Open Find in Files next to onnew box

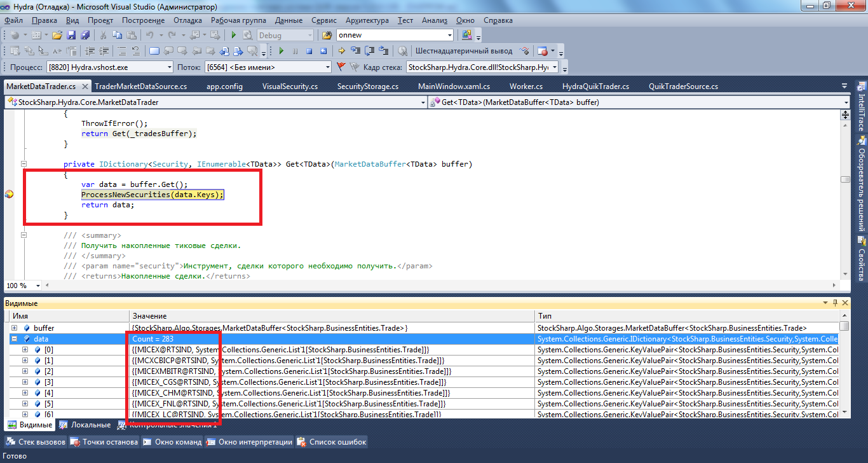tap(327, 35)
